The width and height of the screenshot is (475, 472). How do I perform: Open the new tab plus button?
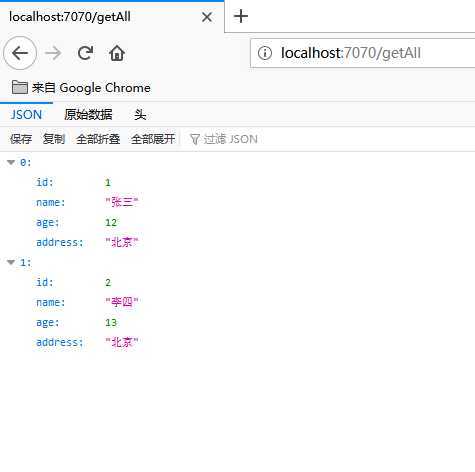pyautogui.click(x=241, y=16)
